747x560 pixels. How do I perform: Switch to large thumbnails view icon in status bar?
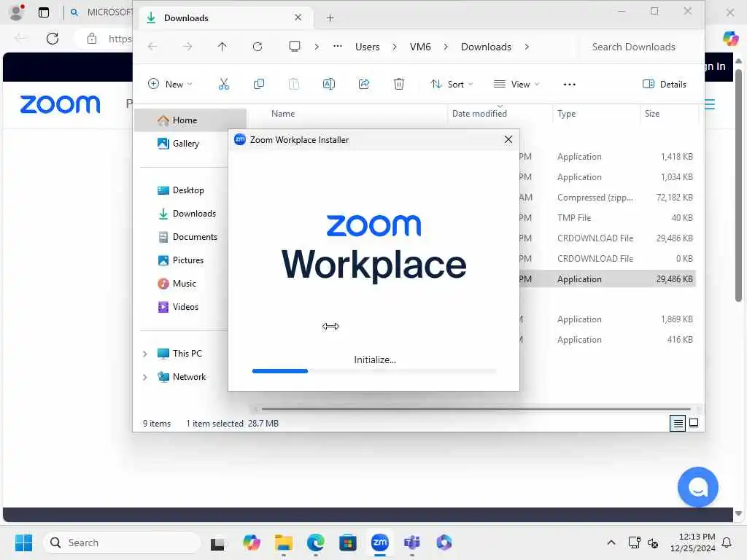[694, 423]
